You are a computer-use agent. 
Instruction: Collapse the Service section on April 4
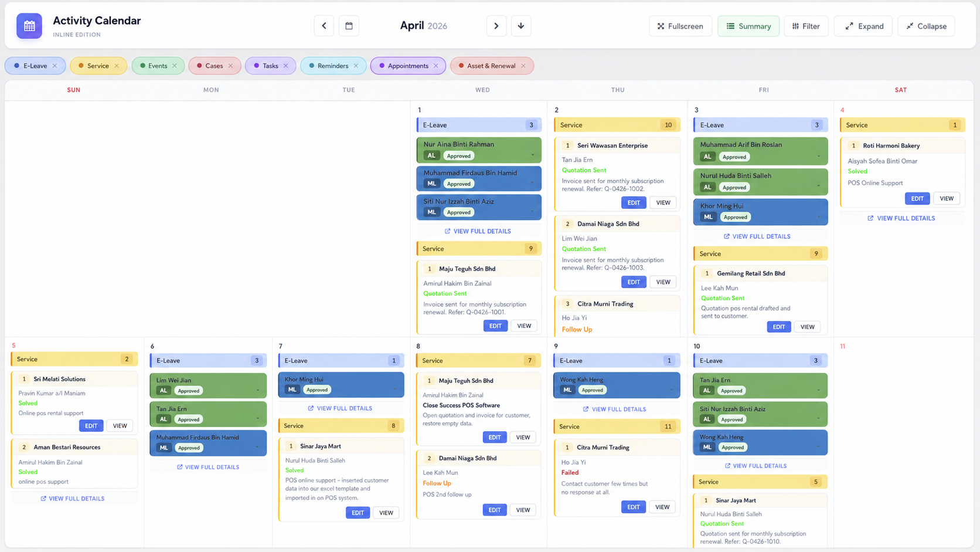(x=903, y=125)
